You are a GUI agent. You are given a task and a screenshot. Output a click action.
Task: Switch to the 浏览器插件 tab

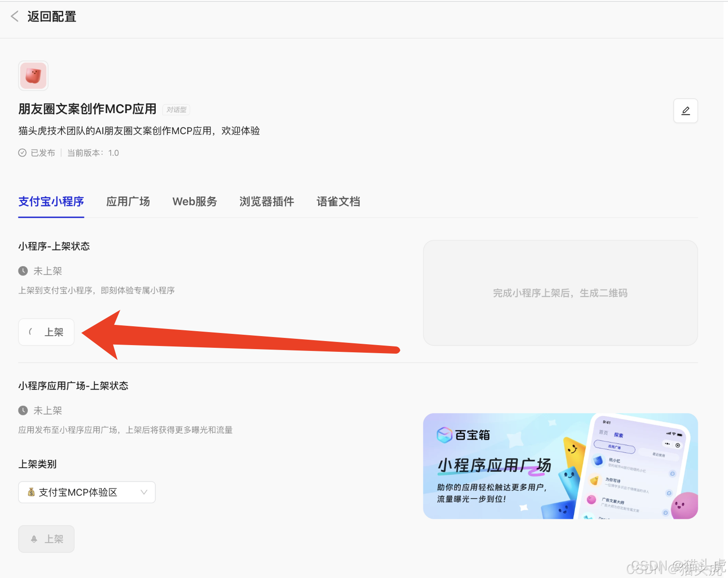pos(267,201)
